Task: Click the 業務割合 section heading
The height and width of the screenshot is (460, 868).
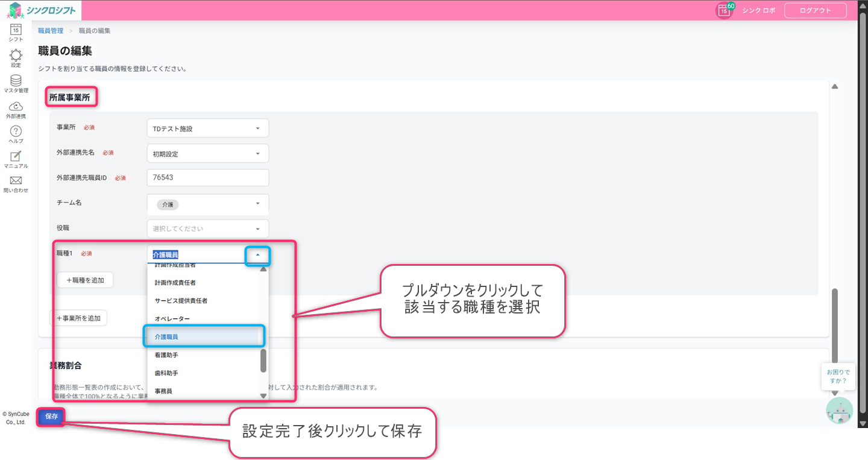Action: [65, 365]
